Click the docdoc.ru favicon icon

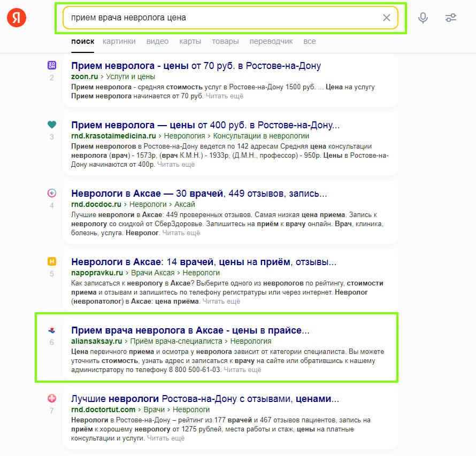52,193
